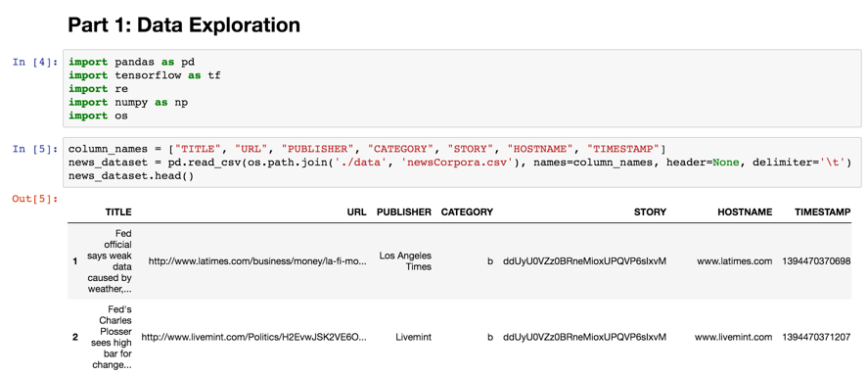Click the timestamp 1394470370698
This screenshot has width=868, height=375.
pyautogui.click(x=816, y=260)
